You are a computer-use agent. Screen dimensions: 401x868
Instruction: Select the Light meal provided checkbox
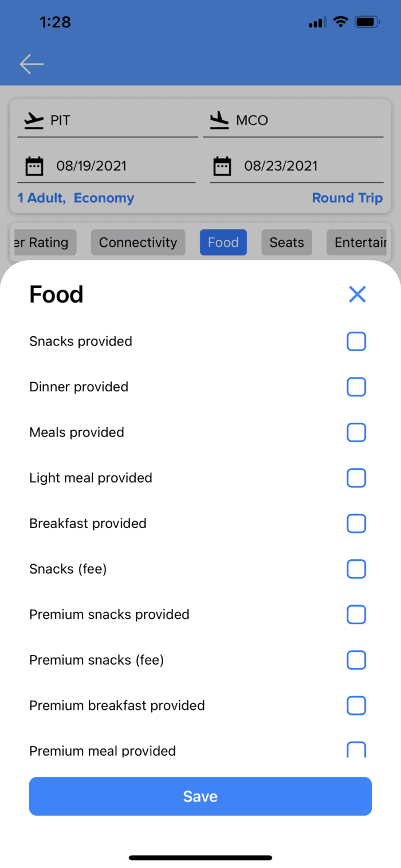(x=356, y=478)
